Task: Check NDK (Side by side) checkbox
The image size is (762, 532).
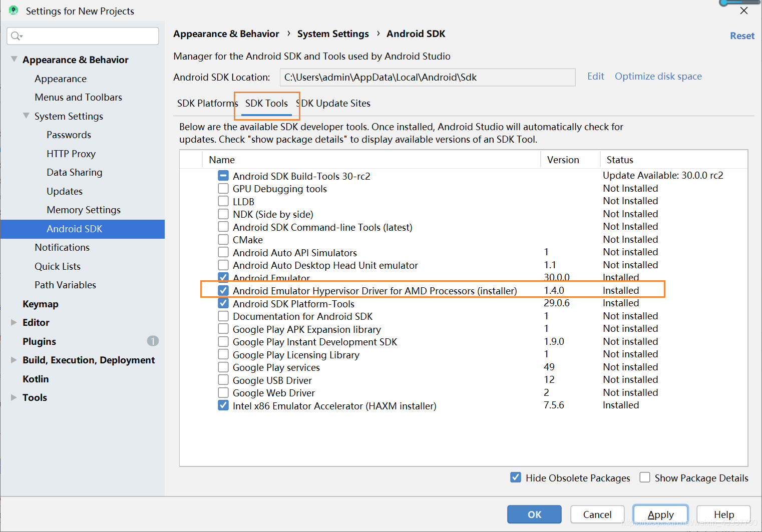Action: tap(223, 214)
